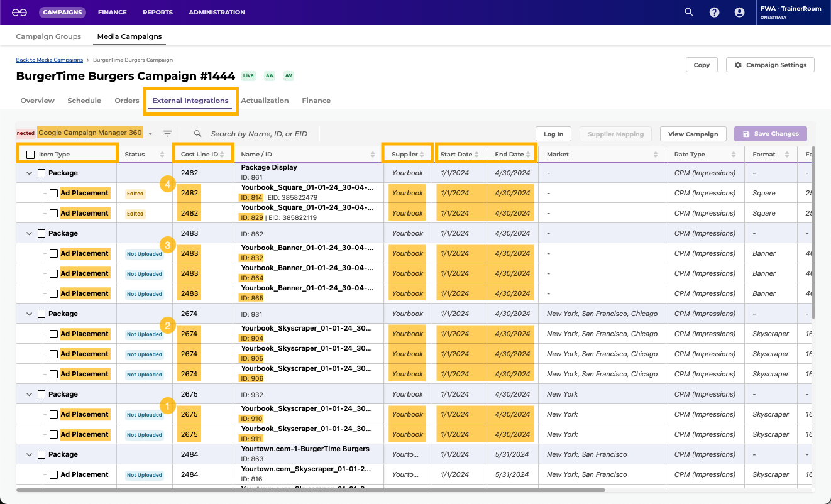Click the search by Name, ID, or EID field
Image resolution: width=831 pixels, height=504 pixels.
click(259, 134)
